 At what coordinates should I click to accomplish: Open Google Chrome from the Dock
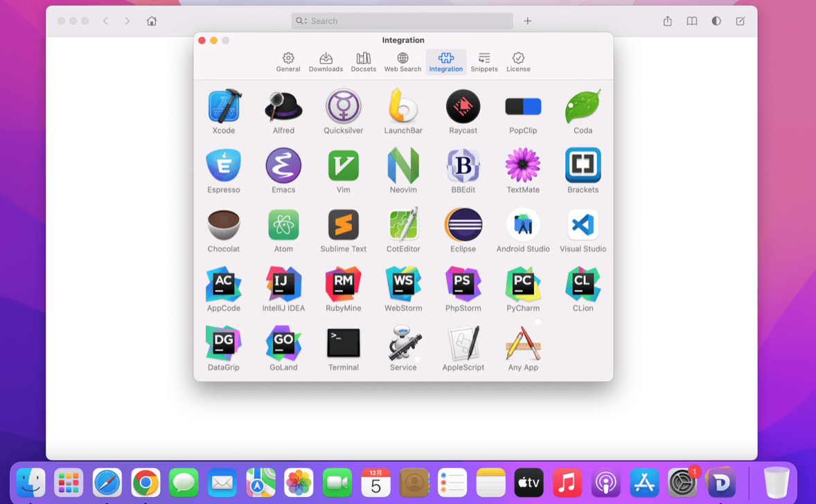(x=145, y=483)
